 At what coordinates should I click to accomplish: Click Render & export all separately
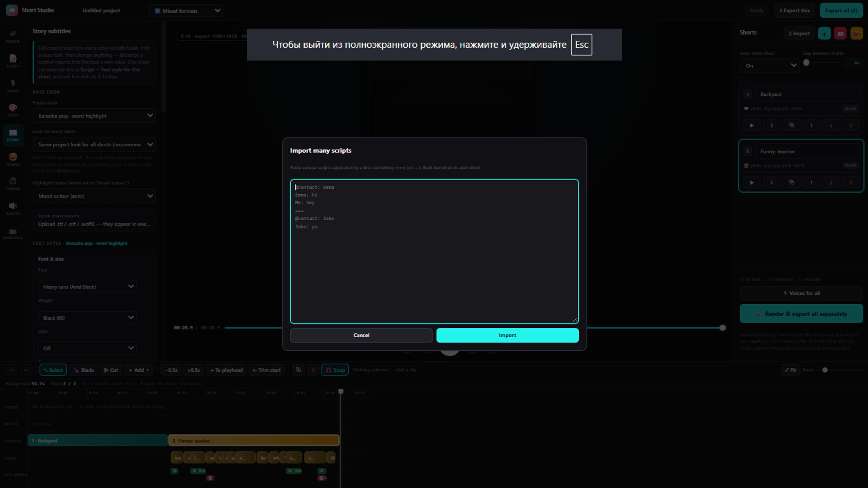coord(801,314)
